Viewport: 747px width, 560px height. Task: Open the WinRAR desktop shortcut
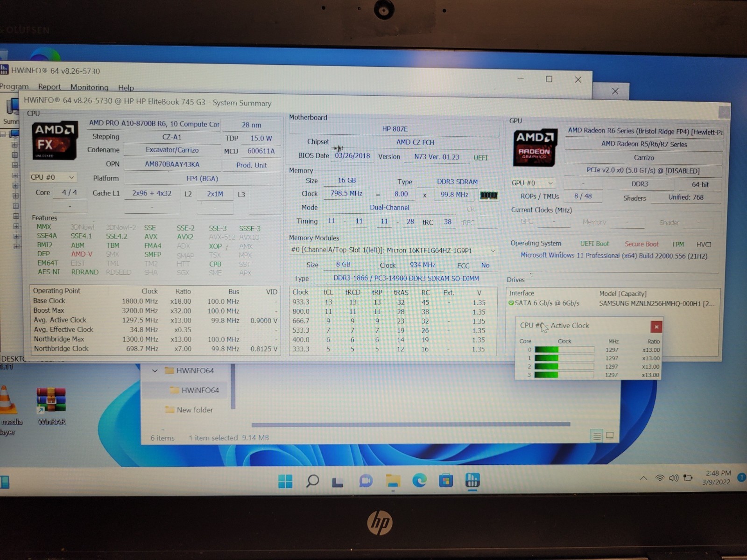(51, 406)
